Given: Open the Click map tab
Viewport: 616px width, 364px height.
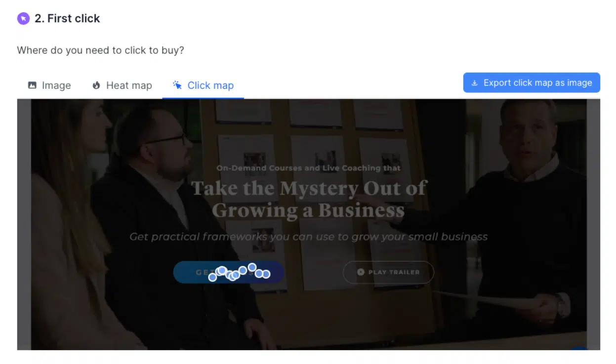Looking at the screenshot, I should tap(203, 85).
